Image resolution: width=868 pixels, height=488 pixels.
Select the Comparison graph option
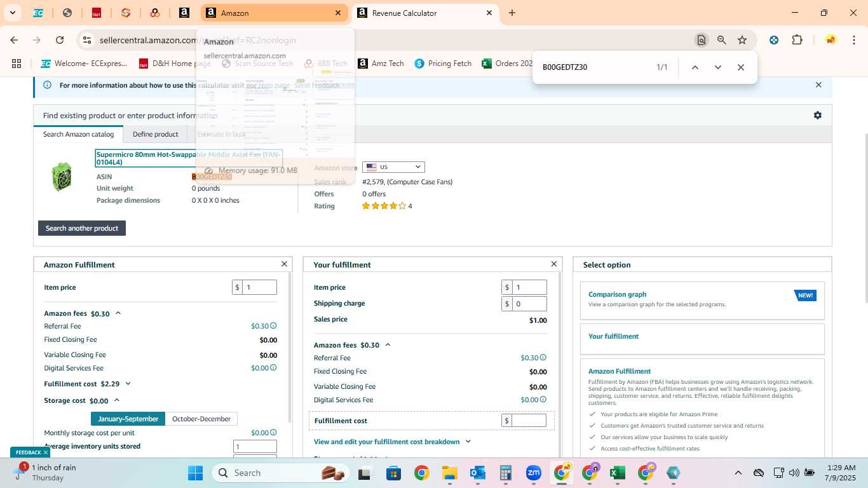click(702, 301)
